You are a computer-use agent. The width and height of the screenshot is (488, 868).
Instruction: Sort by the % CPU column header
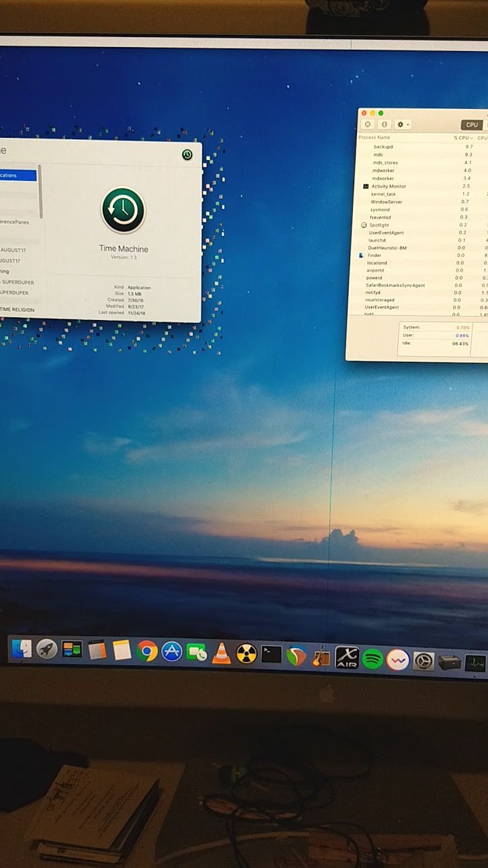(463, 138)
